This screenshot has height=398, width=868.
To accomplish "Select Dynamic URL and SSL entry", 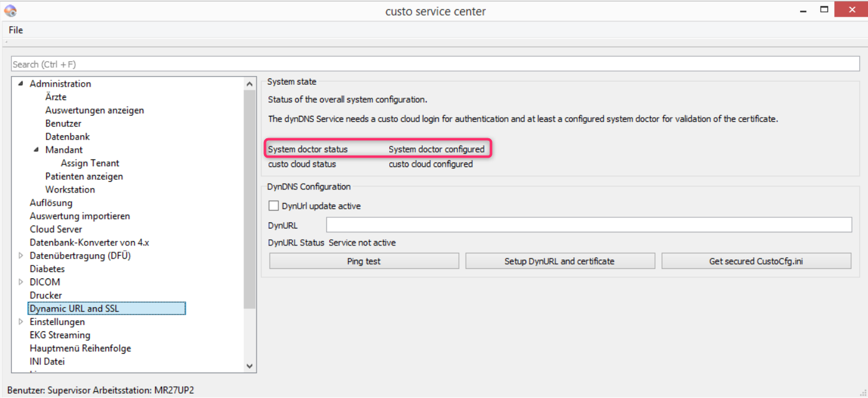I will pyautogui.click(x=107, y=308).
